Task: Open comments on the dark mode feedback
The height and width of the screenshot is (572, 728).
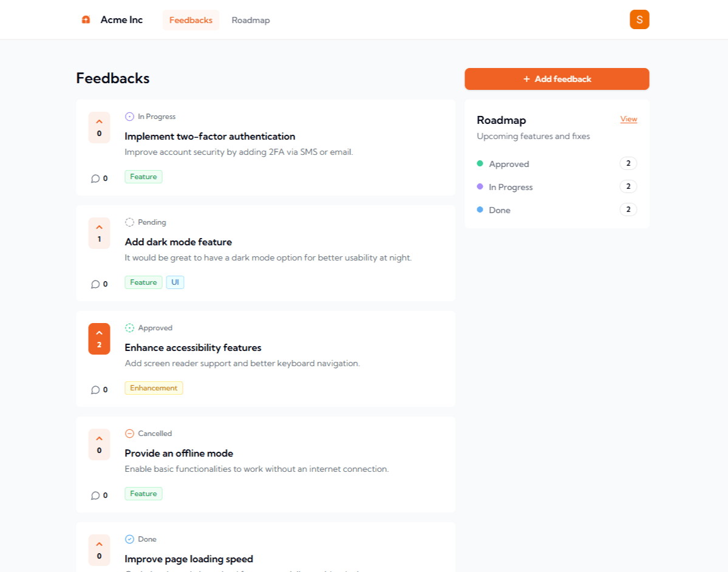Action: [96, 284]
